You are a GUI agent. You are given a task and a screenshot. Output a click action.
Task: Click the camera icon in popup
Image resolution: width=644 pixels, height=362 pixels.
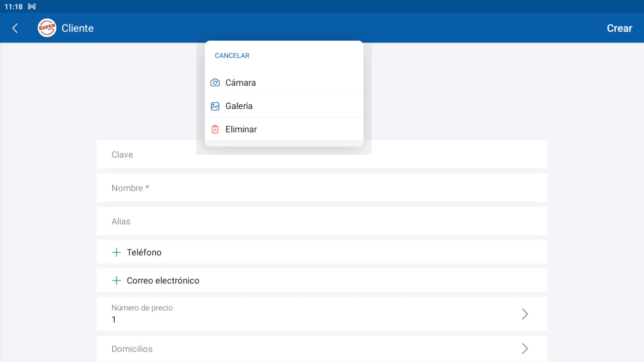(x=215, y=83)
